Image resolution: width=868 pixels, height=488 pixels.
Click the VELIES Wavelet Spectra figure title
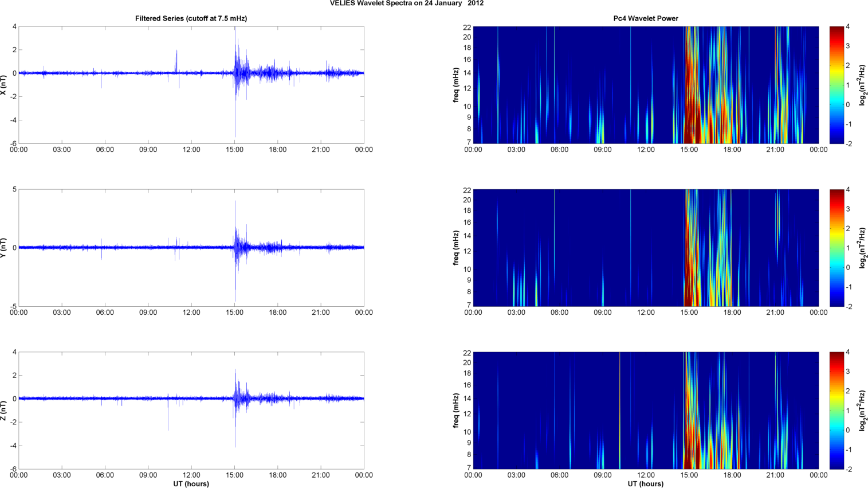point(406,3)
